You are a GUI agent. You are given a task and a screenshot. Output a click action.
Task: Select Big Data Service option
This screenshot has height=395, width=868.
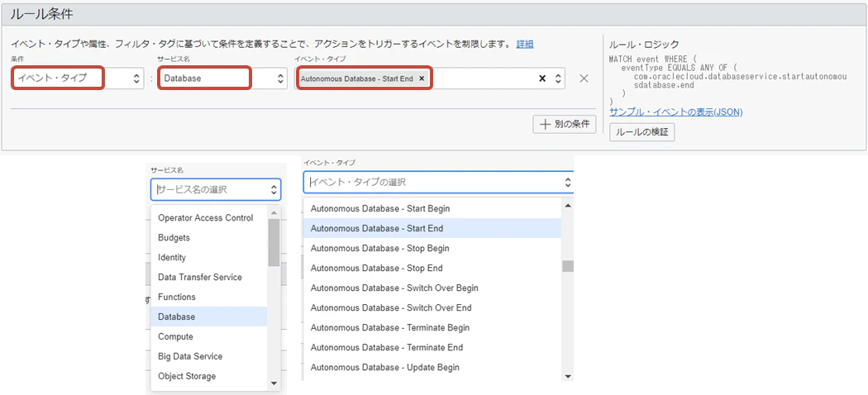pyautogui.click(x=209, y=357)
